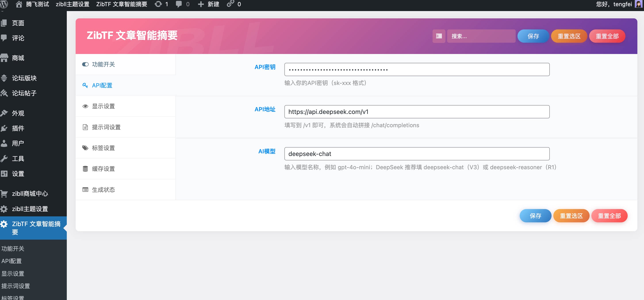Open the zibll商城中心 cart menu
Viewport: 644px width, 300px height.
tap(29, 194)
